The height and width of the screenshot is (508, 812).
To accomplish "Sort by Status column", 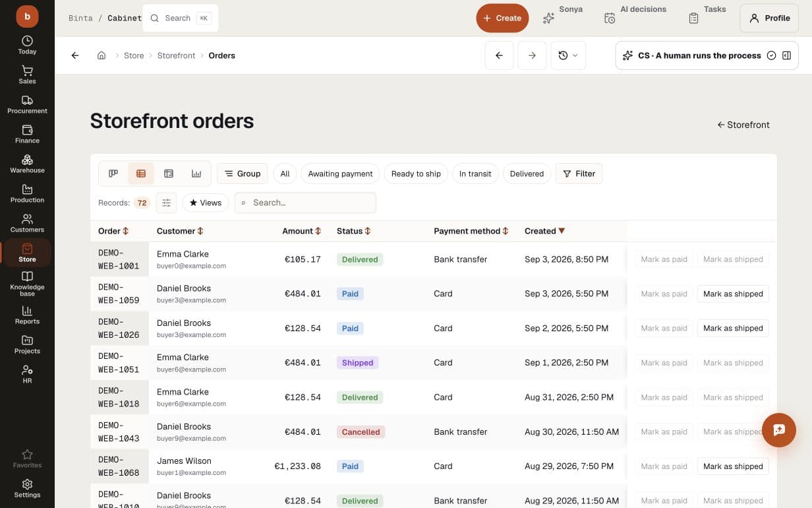I will pyautogui.click(x=354, y=231).
